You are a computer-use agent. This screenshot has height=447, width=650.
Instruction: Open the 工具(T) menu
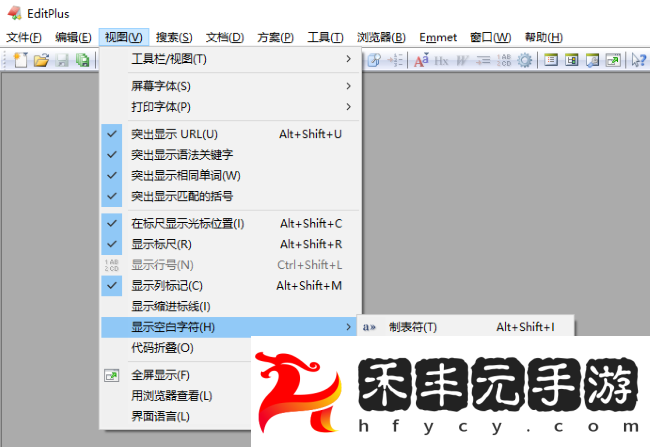(325, 37)
